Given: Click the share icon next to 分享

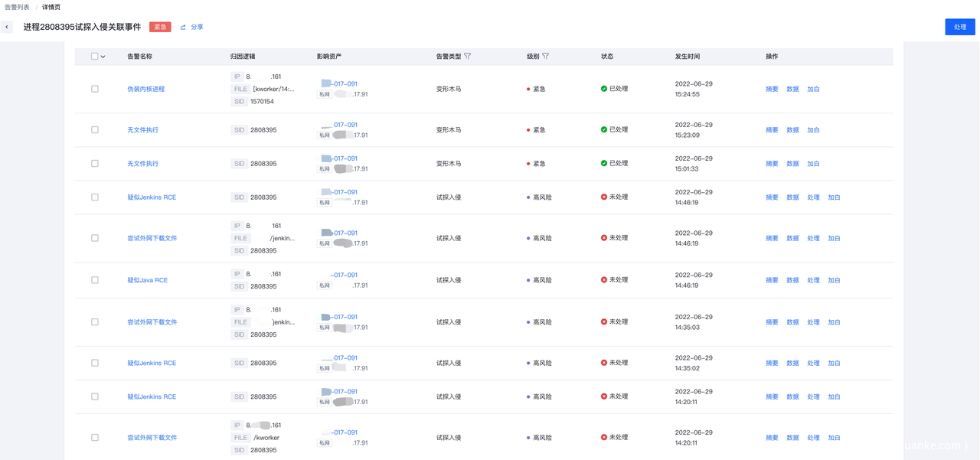Looking at the screenshot, I should pyautogui.click(x=183, y=28).
